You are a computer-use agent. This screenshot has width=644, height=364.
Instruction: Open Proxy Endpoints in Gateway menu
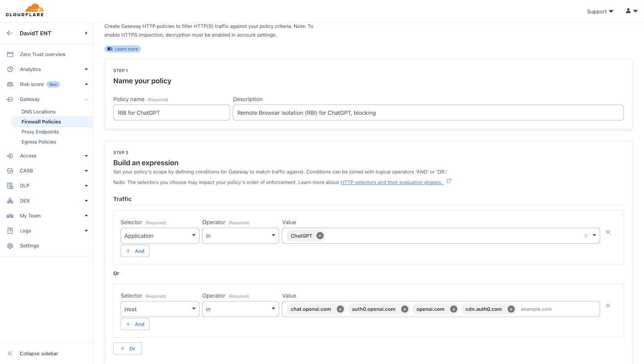point(40,132)
